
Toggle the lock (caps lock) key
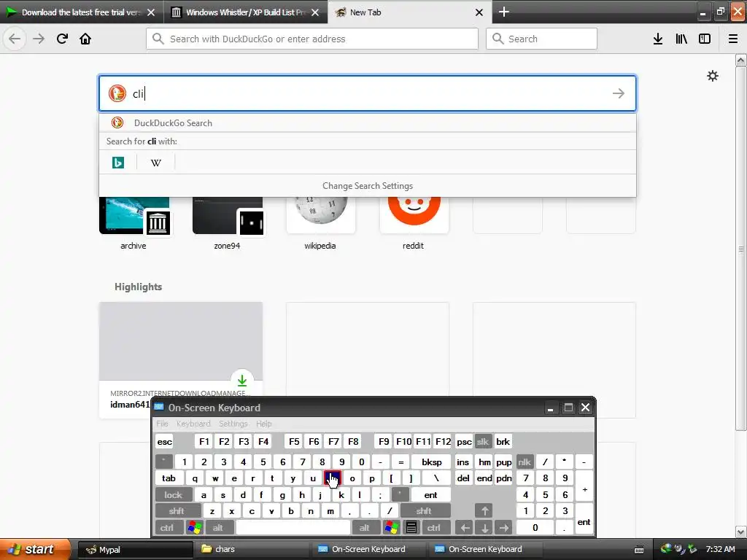click(x=174, y=495)
